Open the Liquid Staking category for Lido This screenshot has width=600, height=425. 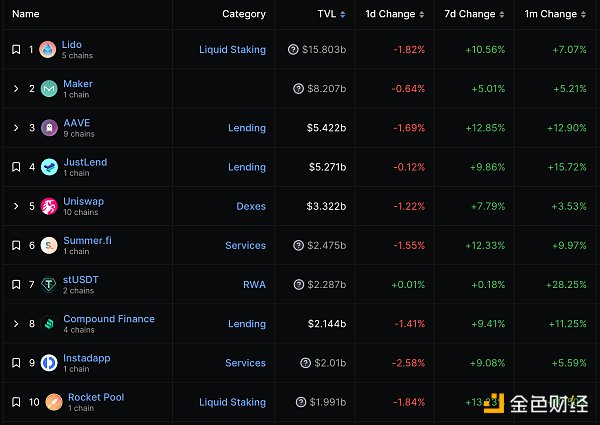[x=232, y=50]
